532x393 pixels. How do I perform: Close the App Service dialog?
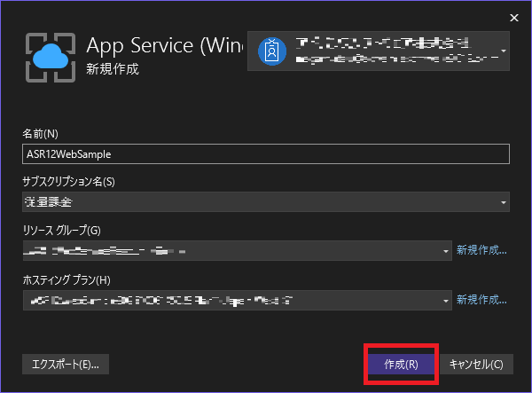pyautogui.click(x=514, y=18)
